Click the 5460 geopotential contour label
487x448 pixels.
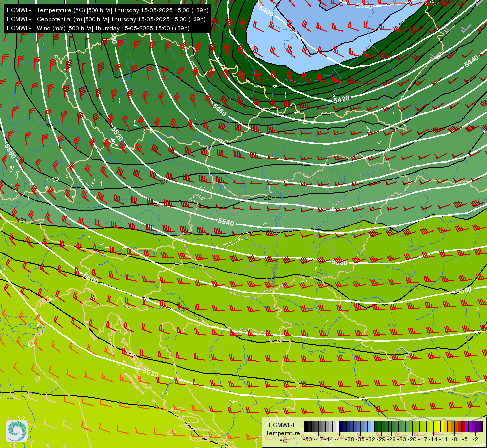pos(220,110)
